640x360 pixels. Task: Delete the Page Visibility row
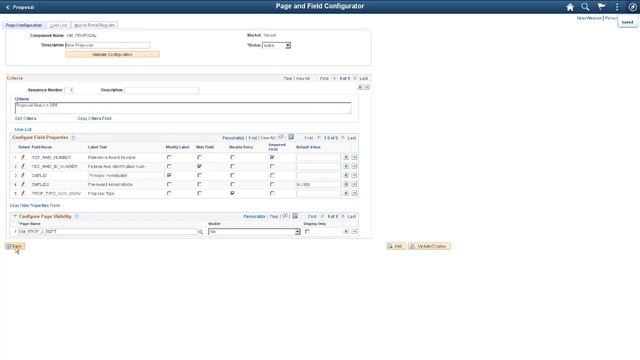coord(354,231)
